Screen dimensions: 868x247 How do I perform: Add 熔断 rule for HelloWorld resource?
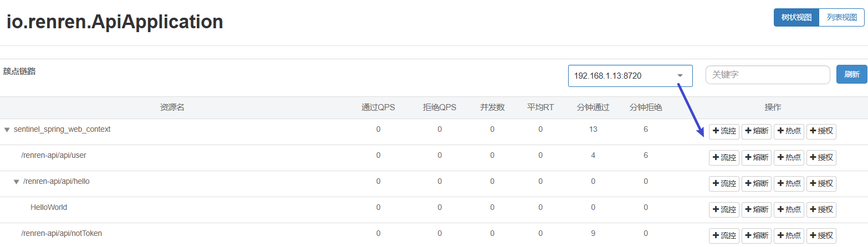click(757, 209)
